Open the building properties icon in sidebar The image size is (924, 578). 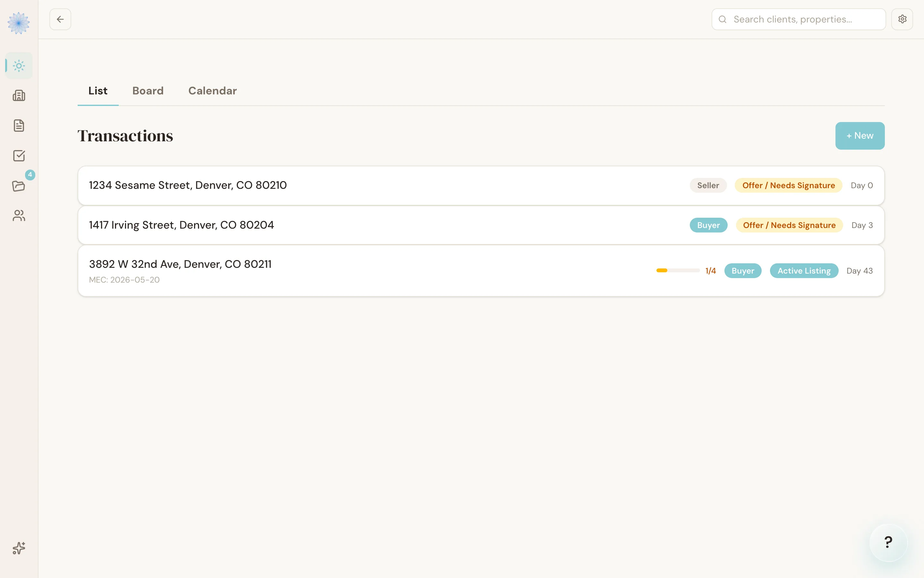(x=19, y=96)
